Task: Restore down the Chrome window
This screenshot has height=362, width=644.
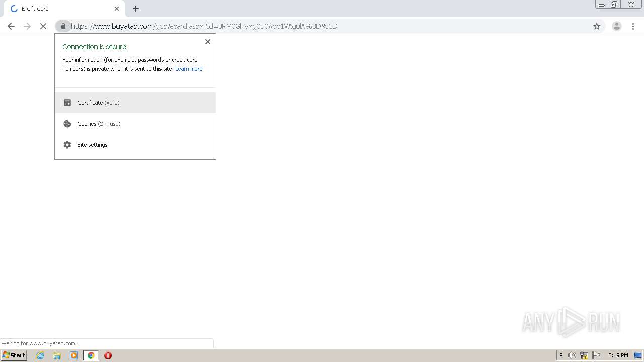Action: [614, 5]
